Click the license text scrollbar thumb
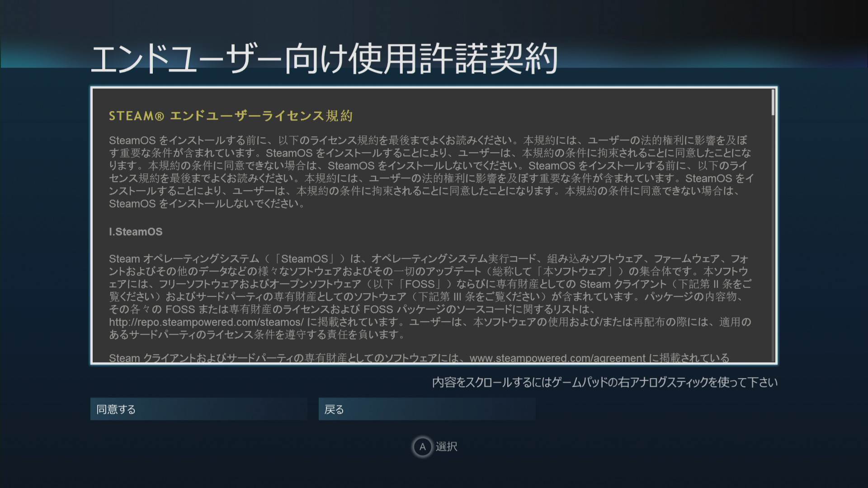Image resolution: width=868 pixels, height=488 pixels. (773, 102)
